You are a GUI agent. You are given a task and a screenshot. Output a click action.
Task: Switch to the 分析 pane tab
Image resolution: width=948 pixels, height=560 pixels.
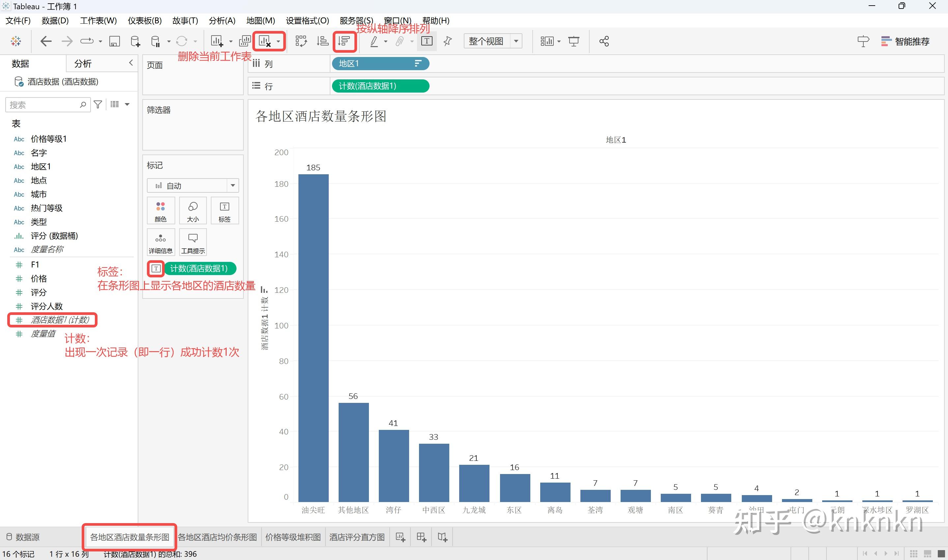(x=83, y=63)
